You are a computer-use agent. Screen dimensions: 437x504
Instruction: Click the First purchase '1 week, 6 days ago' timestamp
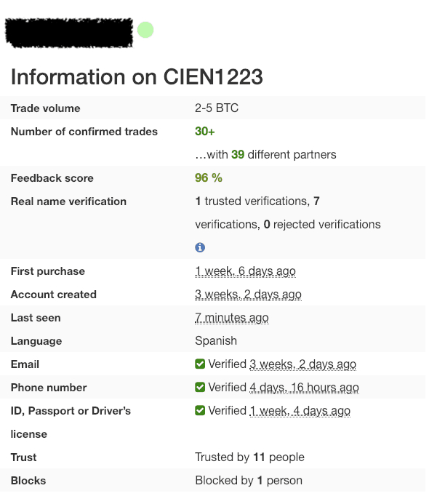(245, 271)
